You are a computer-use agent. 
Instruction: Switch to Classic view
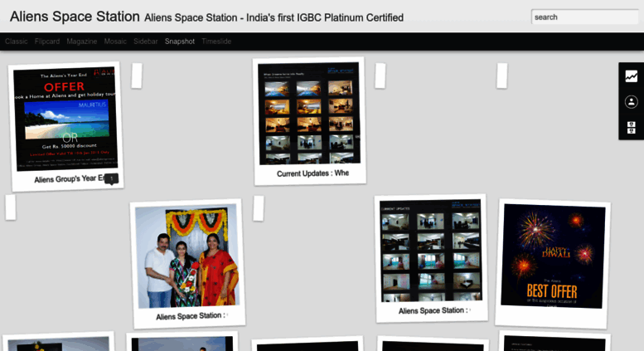[17, 41]
